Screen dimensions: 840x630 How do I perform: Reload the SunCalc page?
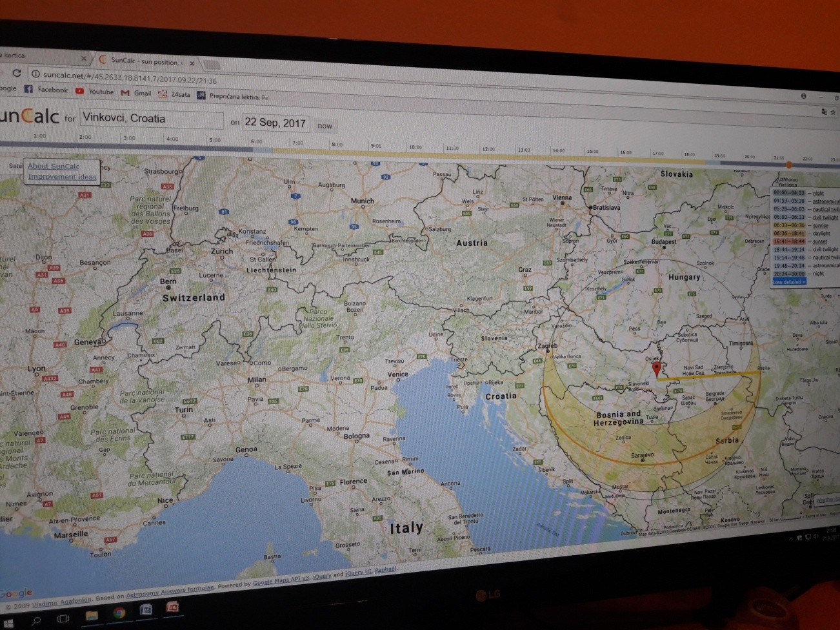coord(17,72)
